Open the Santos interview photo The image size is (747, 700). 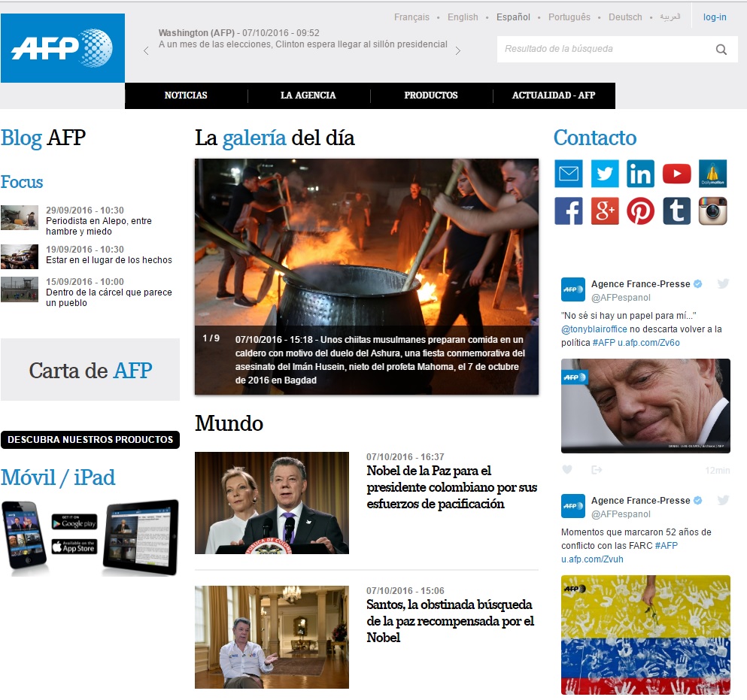pyautogui.click(x=272, y=637)
